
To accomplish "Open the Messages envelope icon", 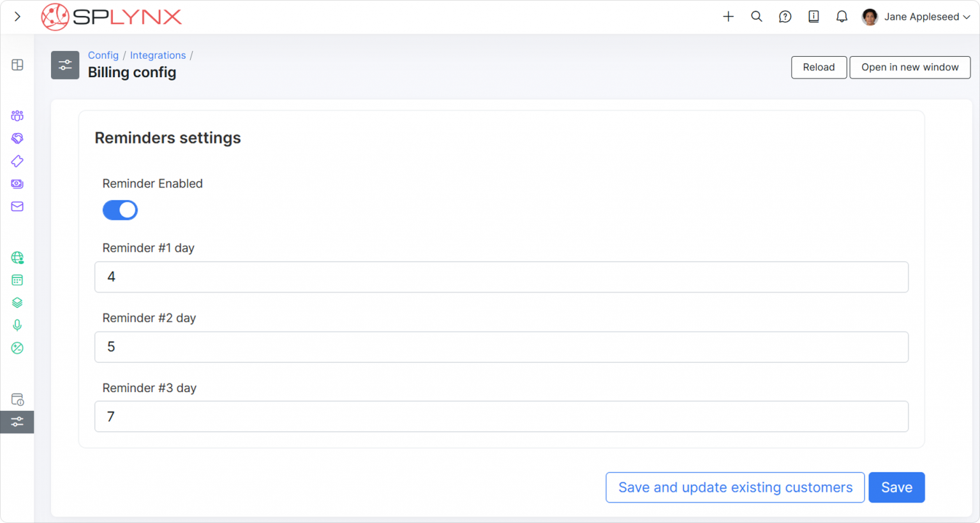I will 17,207.
